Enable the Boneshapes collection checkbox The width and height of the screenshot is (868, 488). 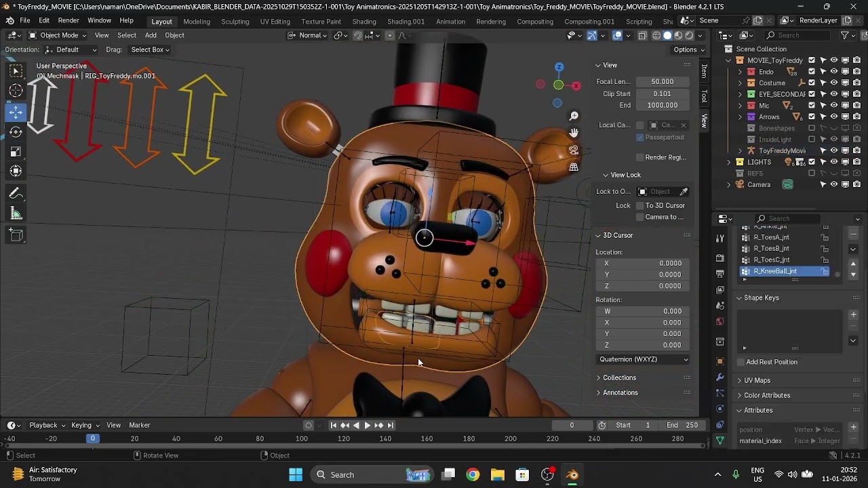tap(812, 128)
